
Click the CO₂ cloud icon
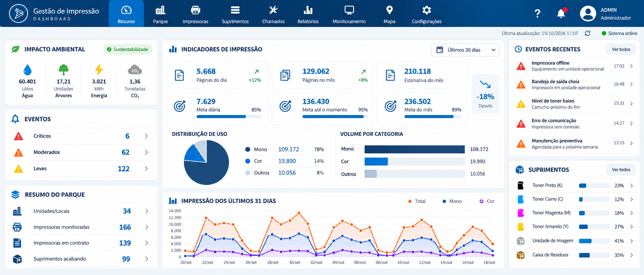[135, 70]
